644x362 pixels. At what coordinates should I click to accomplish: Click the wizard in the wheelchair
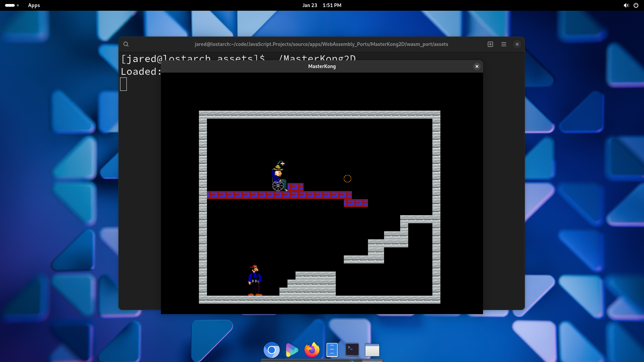click(279, 176)
